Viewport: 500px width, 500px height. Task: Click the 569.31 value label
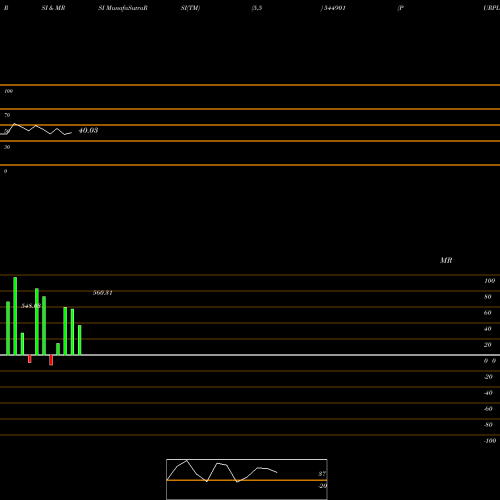tap(103, 293)
